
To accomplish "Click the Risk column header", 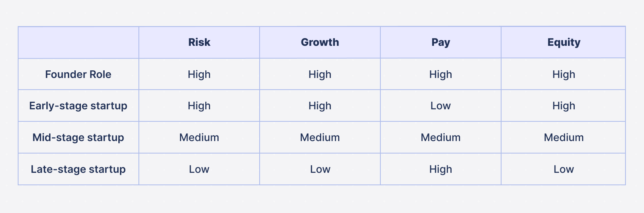I will pos(199,42).
